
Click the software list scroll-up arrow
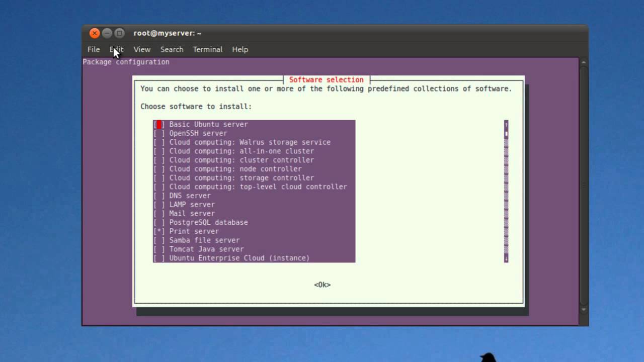point(506,124)
